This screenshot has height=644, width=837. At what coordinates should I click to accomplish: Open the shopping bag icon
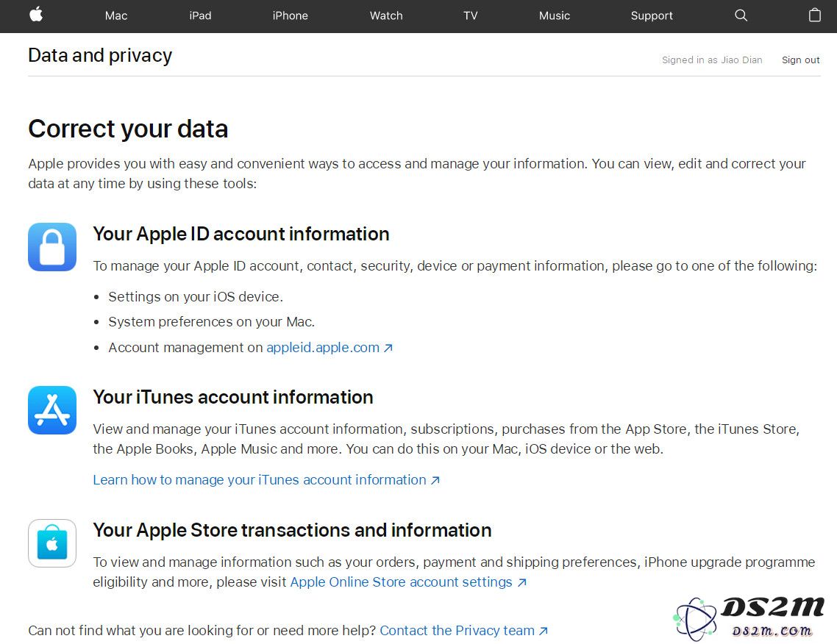(x=815, y=15)
